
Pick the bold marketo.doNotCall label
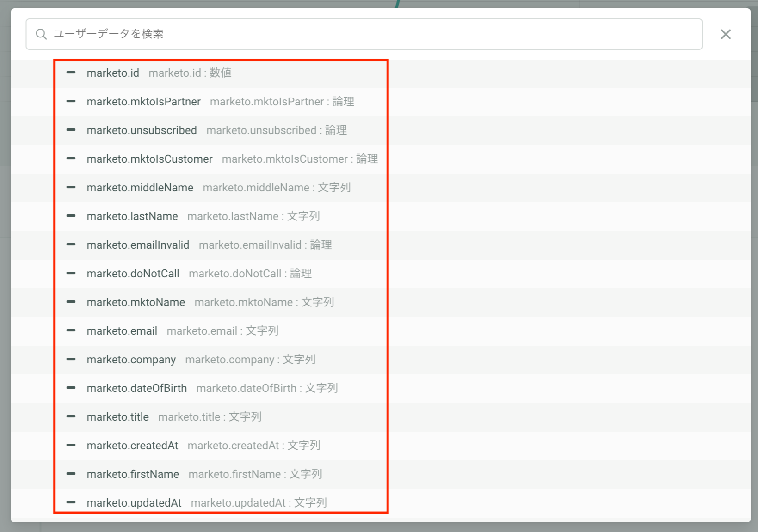point(133,274)
